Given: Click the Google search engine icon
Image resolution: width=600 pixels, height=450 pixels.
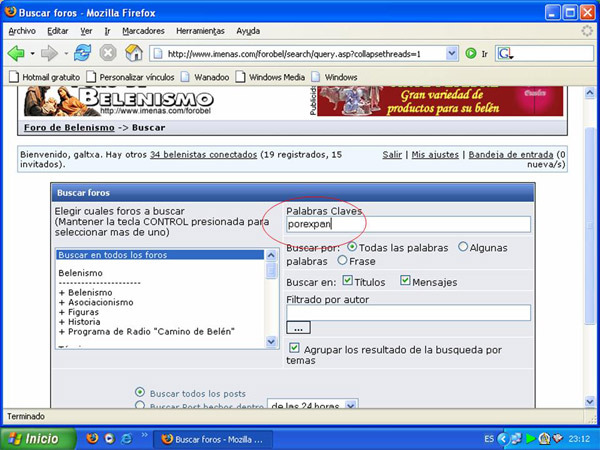Looking at the screenshot, I should tap(505, 53).
